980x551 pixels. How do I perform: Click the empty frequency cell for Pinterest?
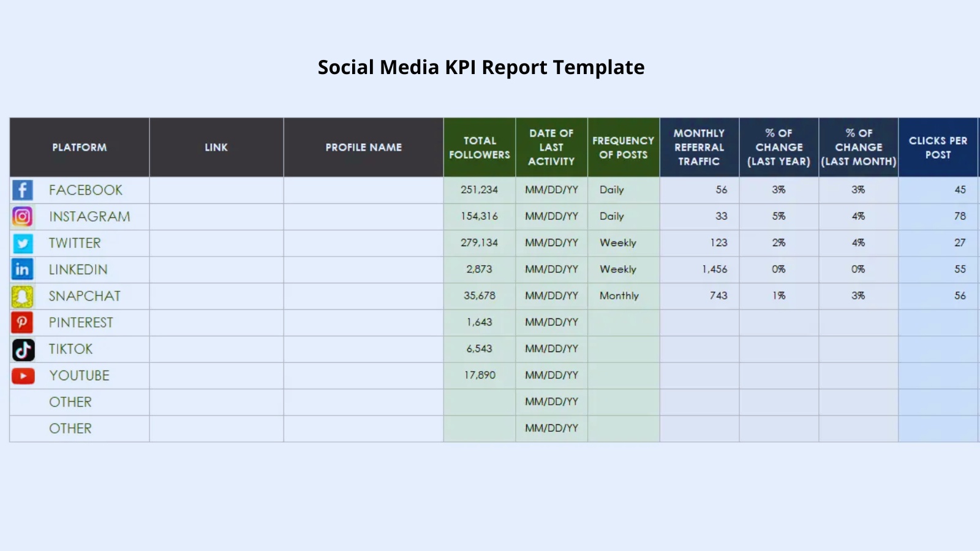pos(624,323)
